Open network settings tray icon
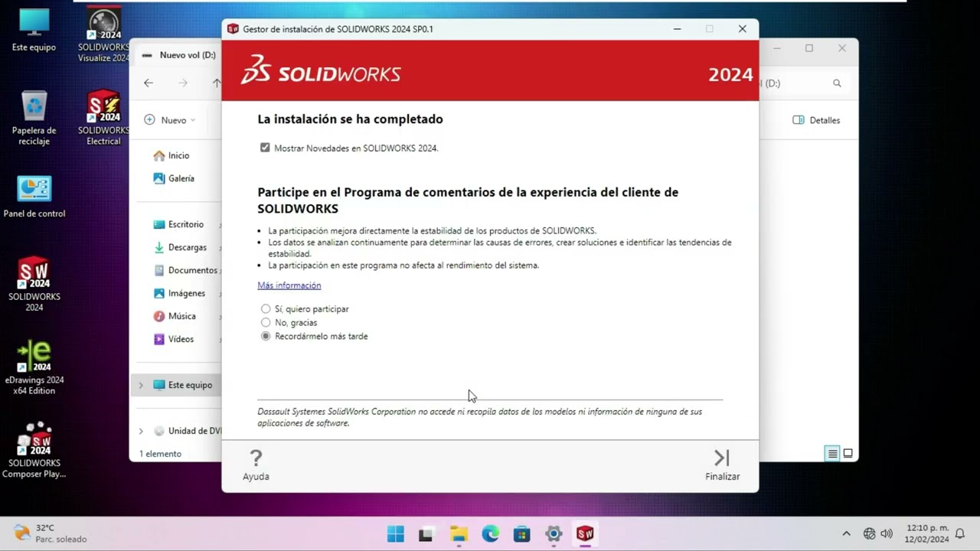 tap(869, 534)
